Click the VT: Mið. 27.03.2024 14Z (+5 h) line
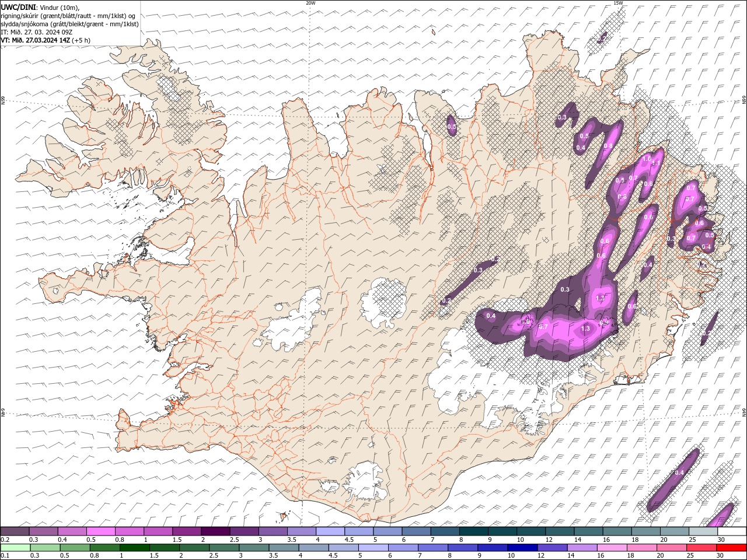The width and height of the screenshot is (747, 560). click(x=46, y=40)
